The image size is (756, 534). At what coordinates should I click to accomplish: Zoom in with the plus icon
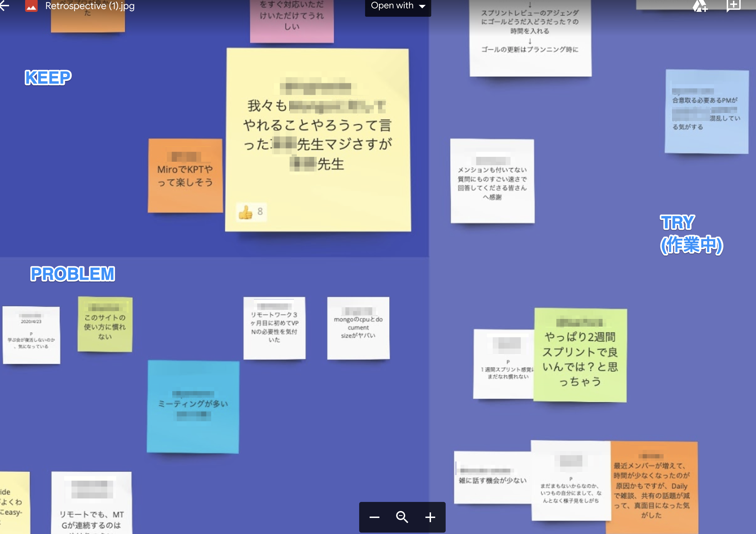pyautogui.click(x=430, y=517)
